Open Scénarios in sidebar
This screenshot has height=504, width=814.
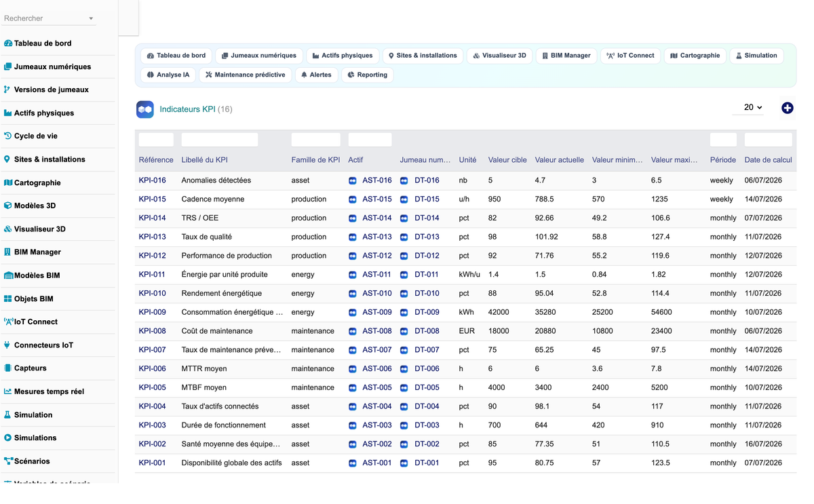click(x=27, y=461)
